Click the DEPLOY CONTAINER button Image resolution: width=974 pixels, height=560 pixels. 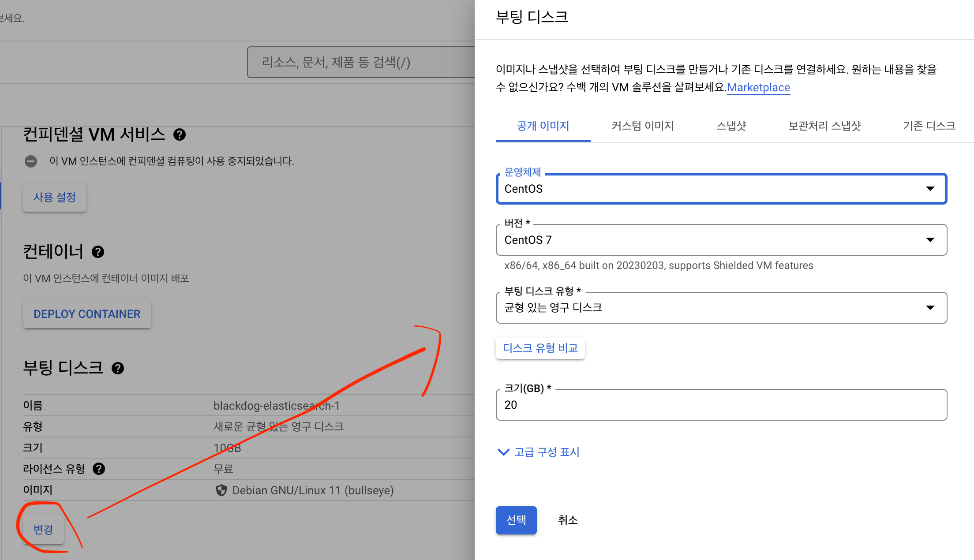click(x=87, y=314)
